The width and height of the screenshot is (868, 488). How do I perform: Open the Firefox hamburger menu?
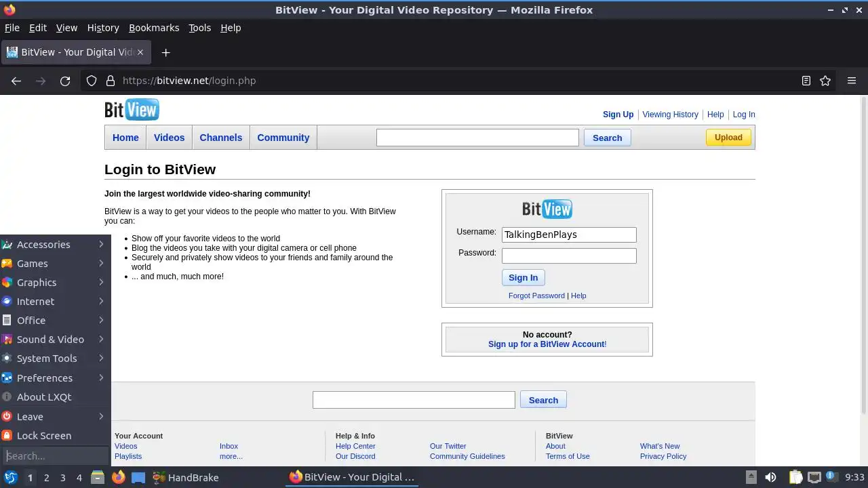852,81
